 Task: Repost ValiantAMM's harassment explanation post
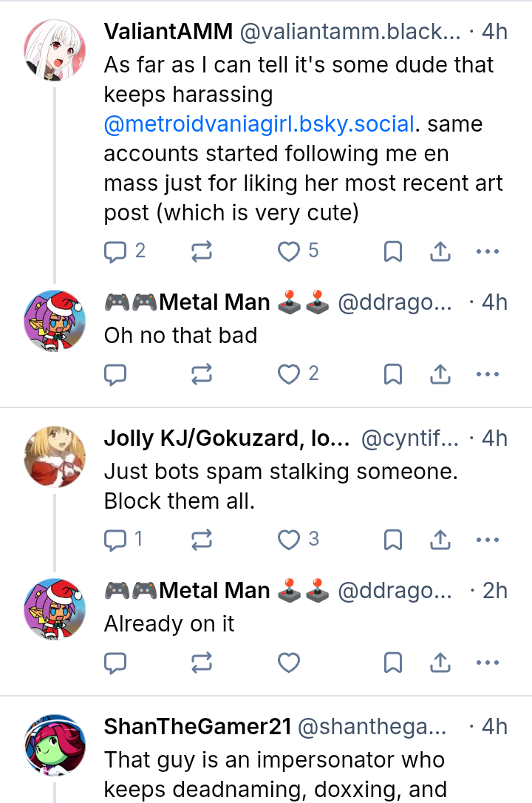(x=201, y=252)
